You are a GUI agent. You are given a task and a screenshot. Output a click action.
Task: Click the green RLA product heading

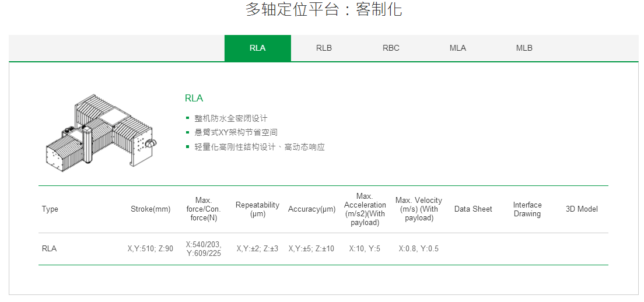point(194,98)
